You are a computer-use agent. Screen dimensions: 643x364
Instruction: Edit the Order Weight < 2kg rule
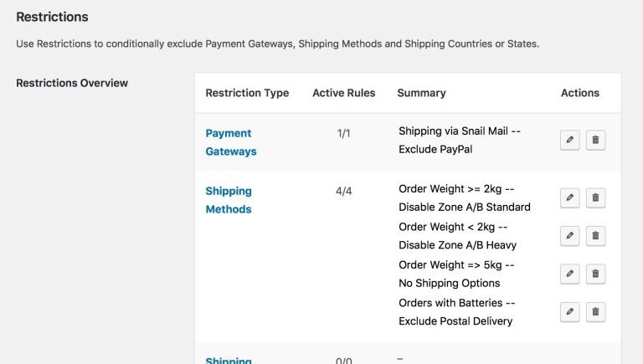click(569, 236)
